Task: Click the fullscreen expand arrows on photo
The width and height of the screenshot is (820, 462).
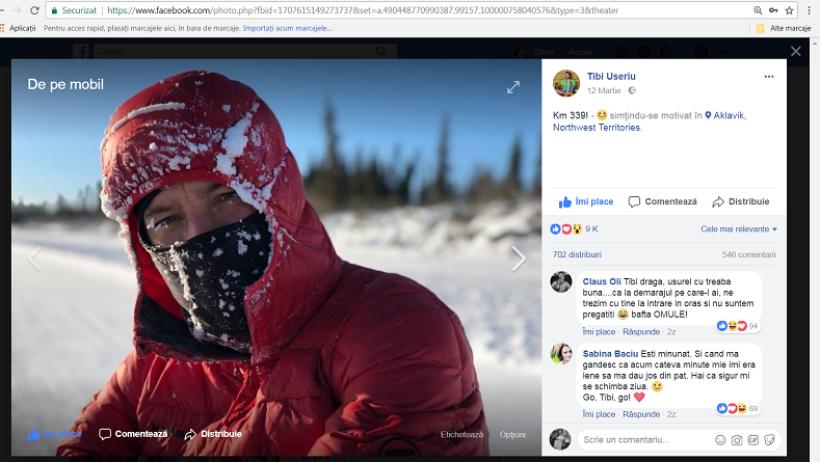Action: point(513,87)
